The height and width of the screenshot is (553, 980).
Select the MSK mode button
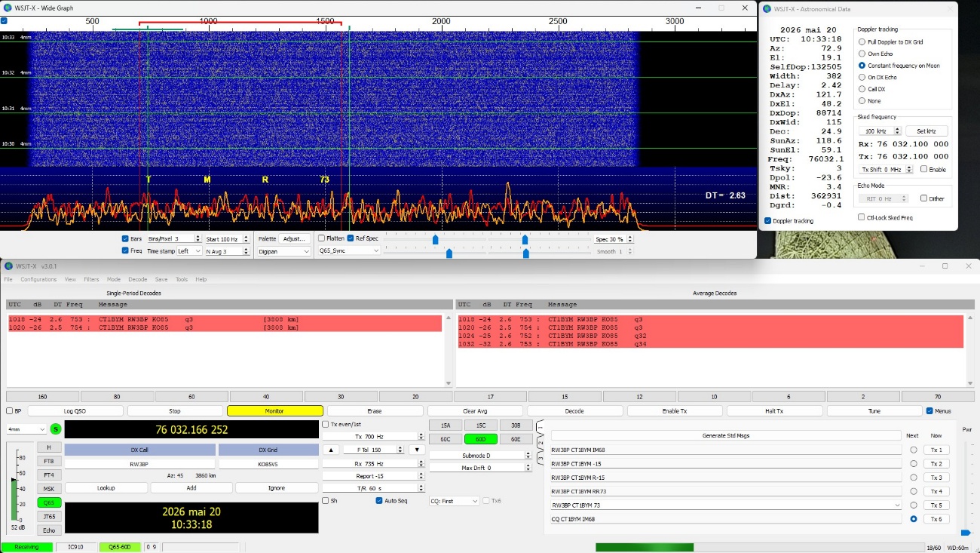(x=49, y=489)
